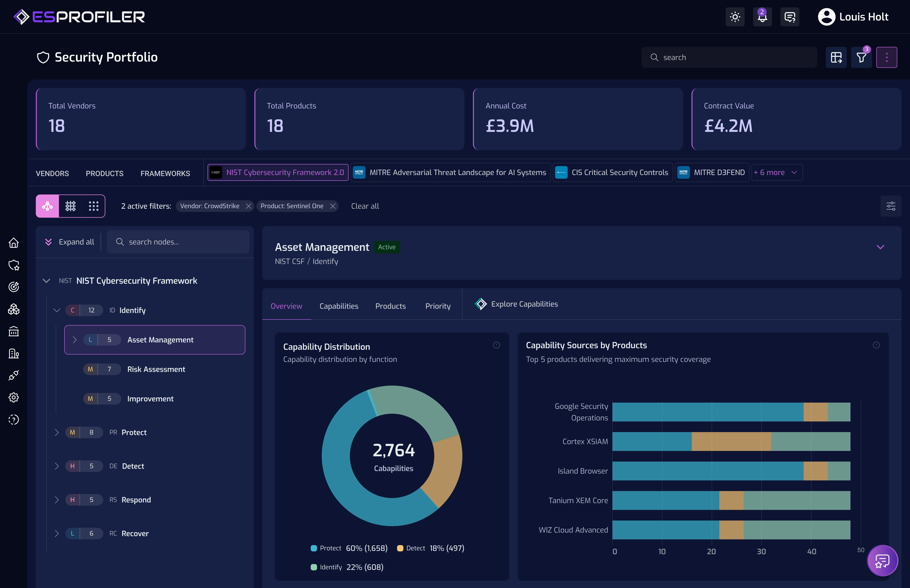The height and width of the screenshot is (588, 910).
Task: Open the messages icon in header
Action: [x=790, y=17]
